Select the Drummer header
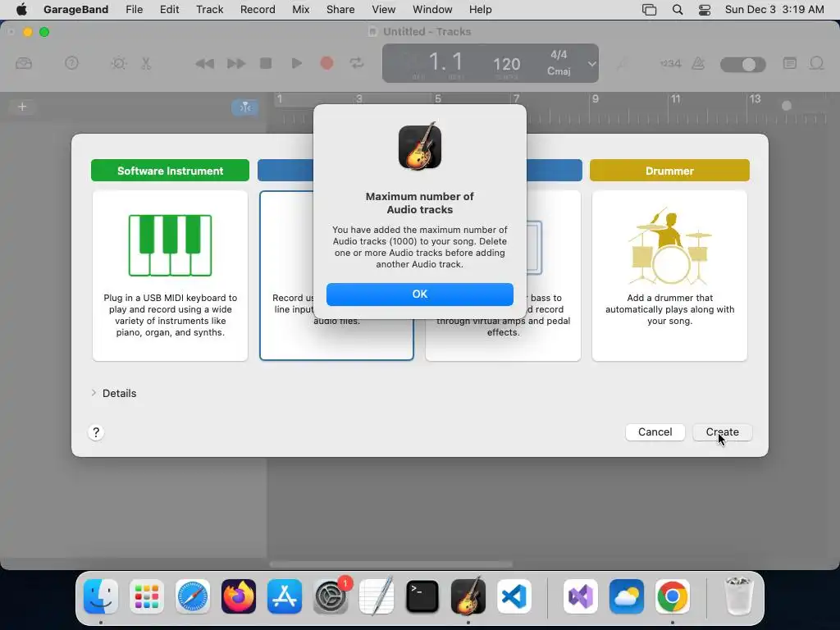The image size is (840, 630). click(x=669, y=171)
